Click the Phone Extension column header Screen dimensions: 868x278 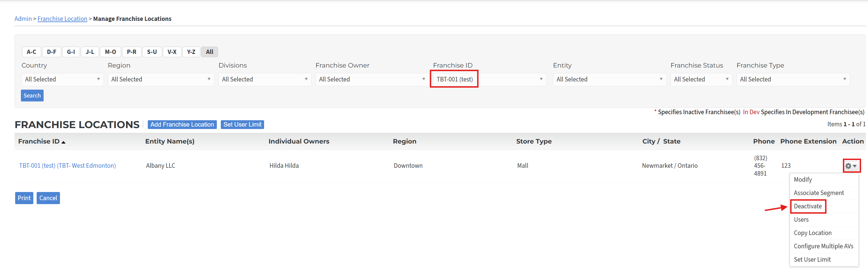tap(808, 141)
